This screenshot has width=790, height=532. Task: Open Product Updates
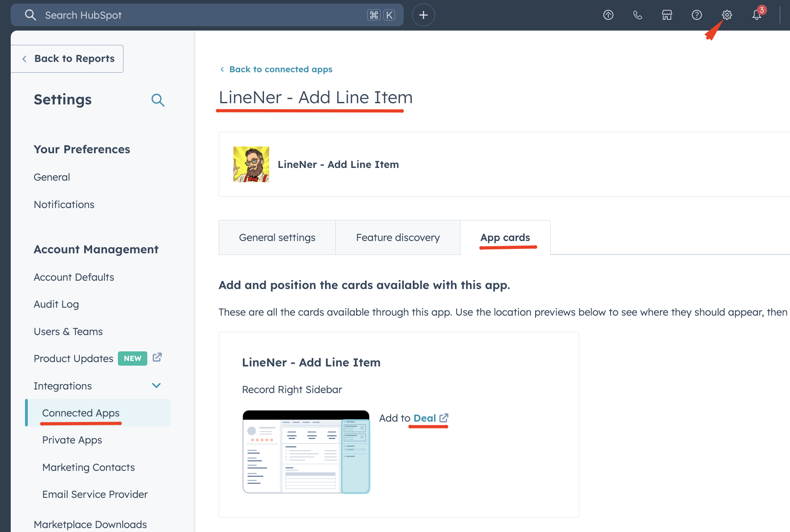coord(73,359)
